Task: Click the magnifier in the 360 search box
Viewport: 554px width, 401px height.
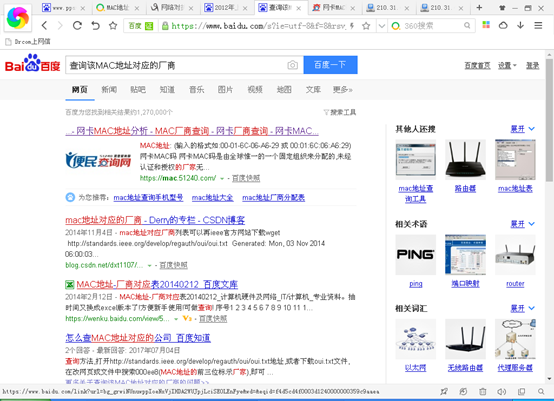Action: [467, 25]
